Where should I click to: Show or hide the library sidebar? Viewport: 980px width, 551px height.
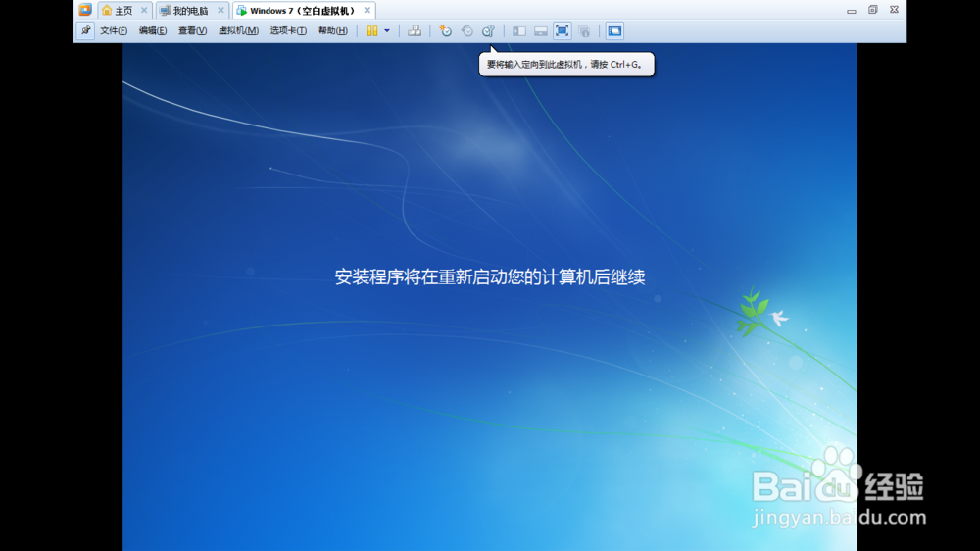(518, 30)
